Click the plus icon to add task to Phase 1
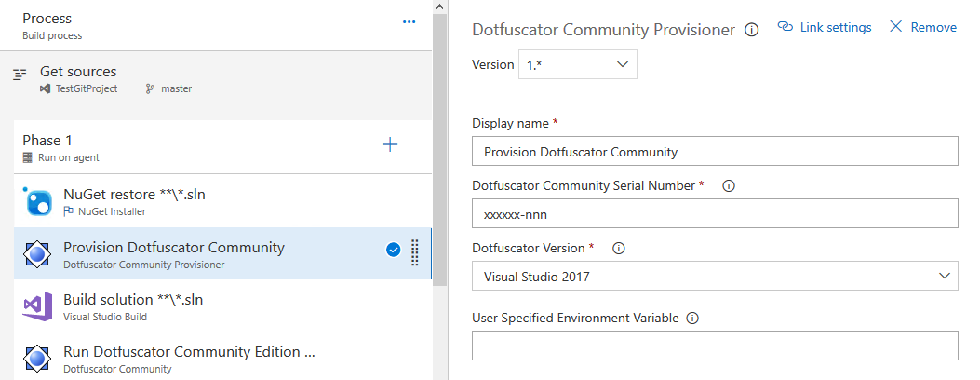980x380 pixels. (390, 144)
